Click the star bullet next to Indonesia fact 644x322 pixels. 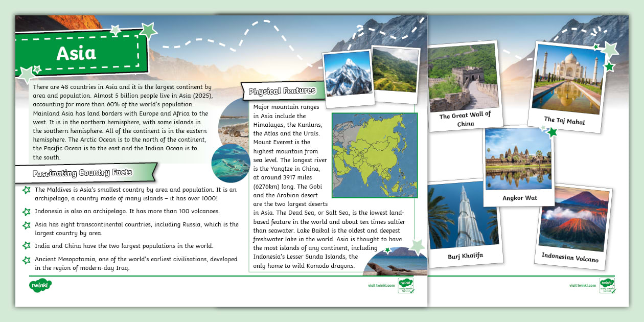[x=26, y=211]
